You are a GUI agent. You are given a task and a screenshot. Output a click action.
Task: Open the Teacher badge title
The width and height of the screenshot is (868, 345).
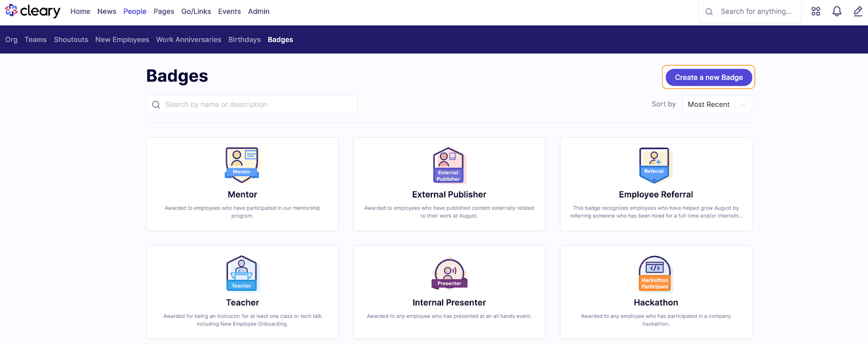click(242, 303)
